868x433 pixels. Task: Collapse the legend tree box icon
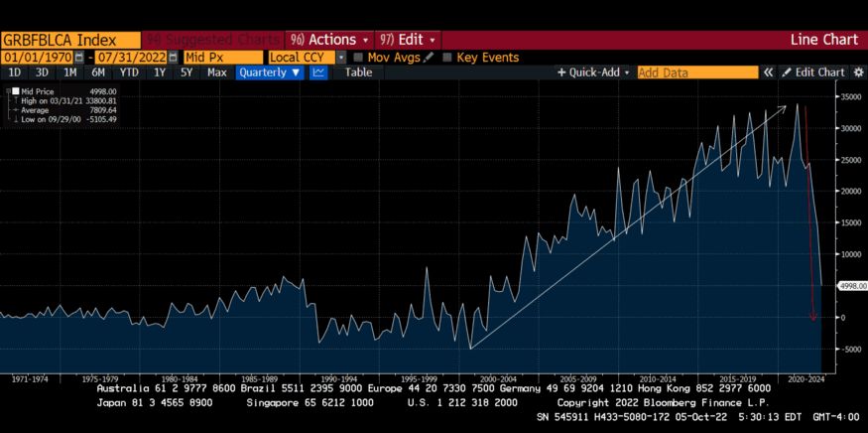click(x=8, y=91)
